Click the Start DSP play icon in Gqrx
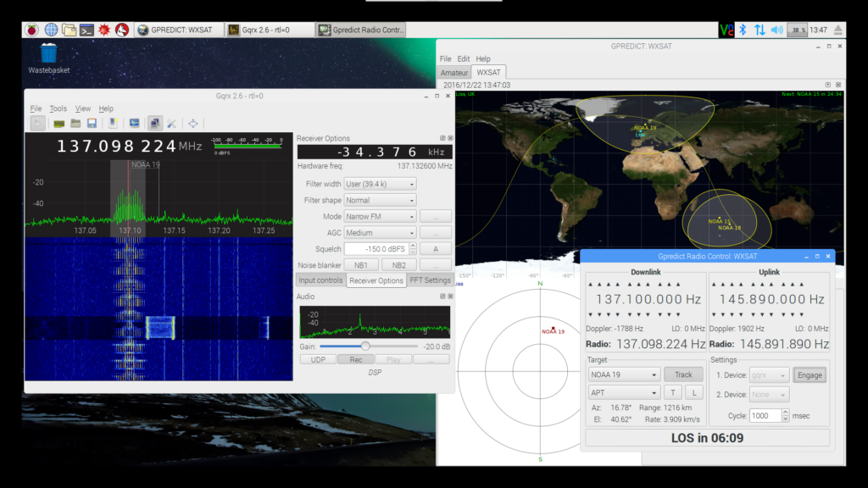 [x=39, y=124]
